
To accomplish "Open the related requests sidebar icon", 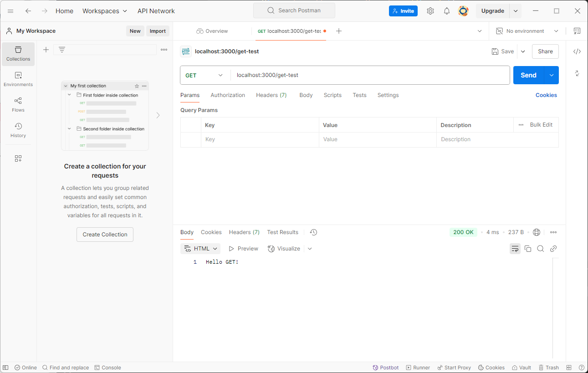I will [x=577, y=73].
